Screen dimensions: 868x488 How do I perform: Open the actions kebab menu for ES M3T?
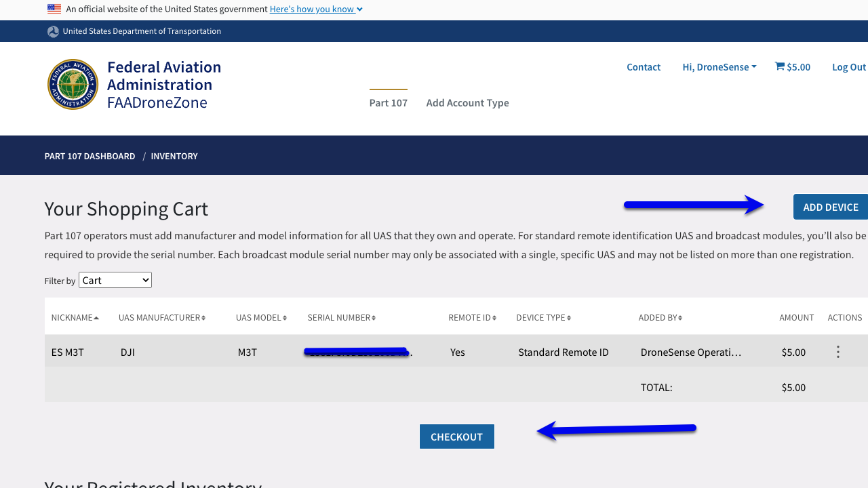click(837, 351)
